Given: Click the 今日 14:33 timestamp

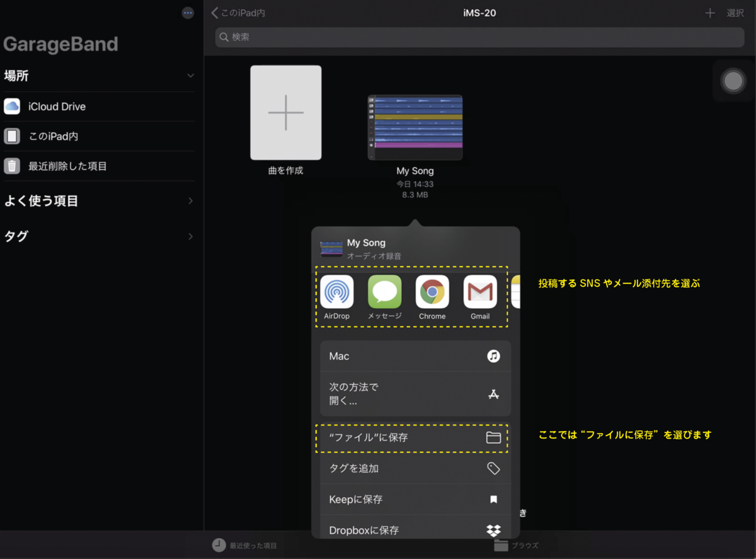Looking at the screenshot, I should (x=415, y=184).
